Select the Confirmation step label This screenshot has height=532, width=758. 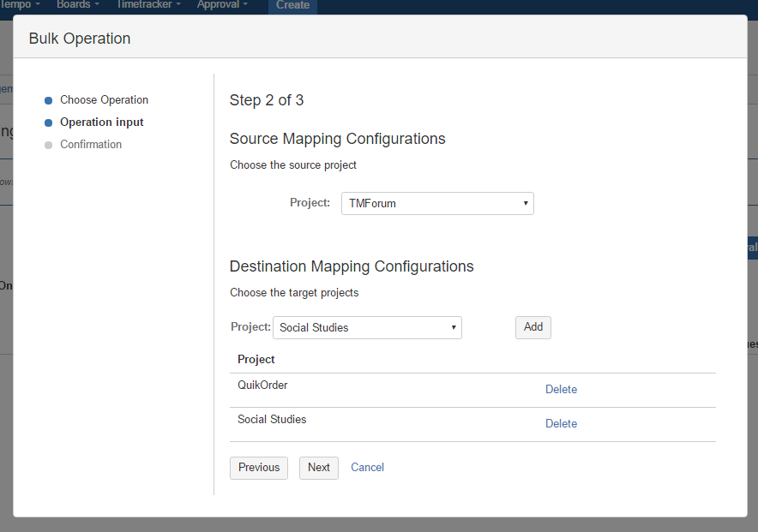click(x=91, y=145)
